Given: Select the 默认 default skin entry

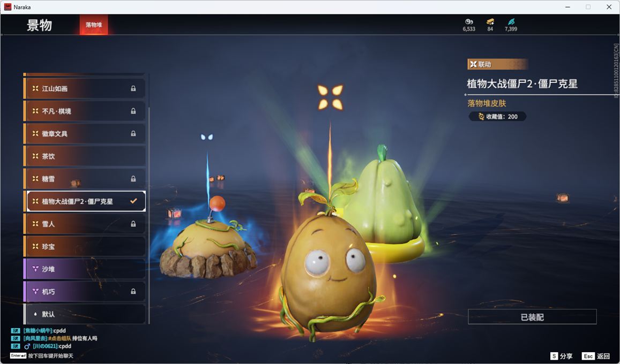Looking at the screenshot, I should [85, 314].
